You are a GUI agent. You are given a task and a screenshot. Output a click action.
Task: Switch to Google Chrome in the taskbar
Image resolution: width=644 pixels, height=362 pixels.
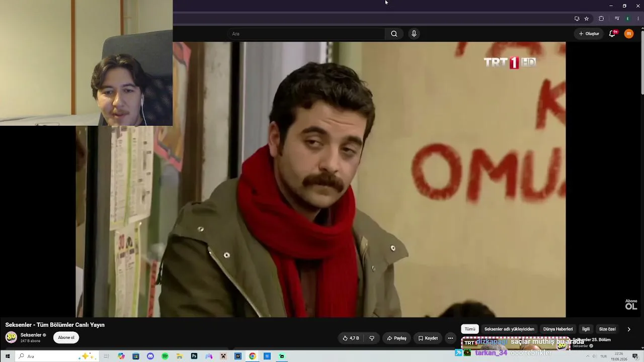pyautogui.click(x=253, y=356)
